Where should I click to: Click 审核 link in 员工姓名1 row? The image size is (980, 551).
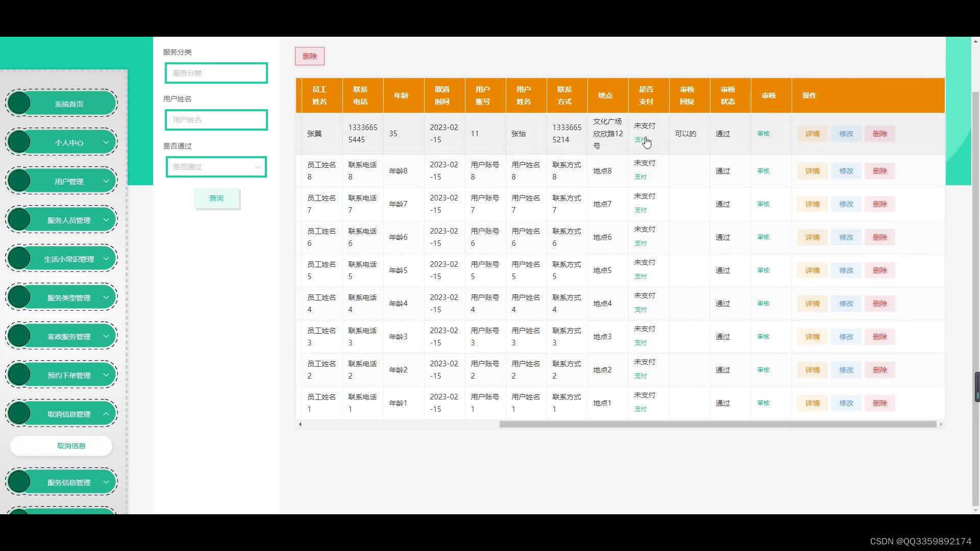(763, 403)
